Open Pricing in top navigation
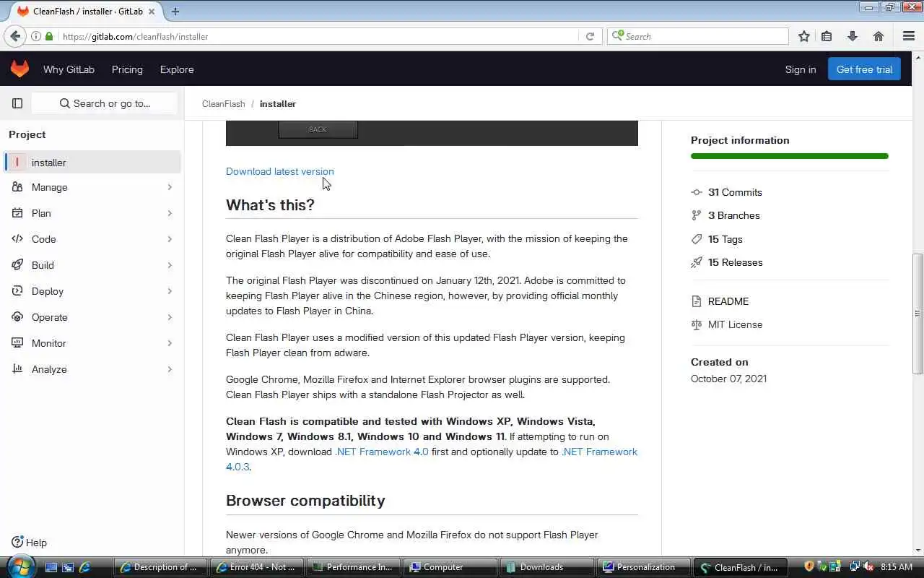This screenshot has height=578, width=924. 127,69
